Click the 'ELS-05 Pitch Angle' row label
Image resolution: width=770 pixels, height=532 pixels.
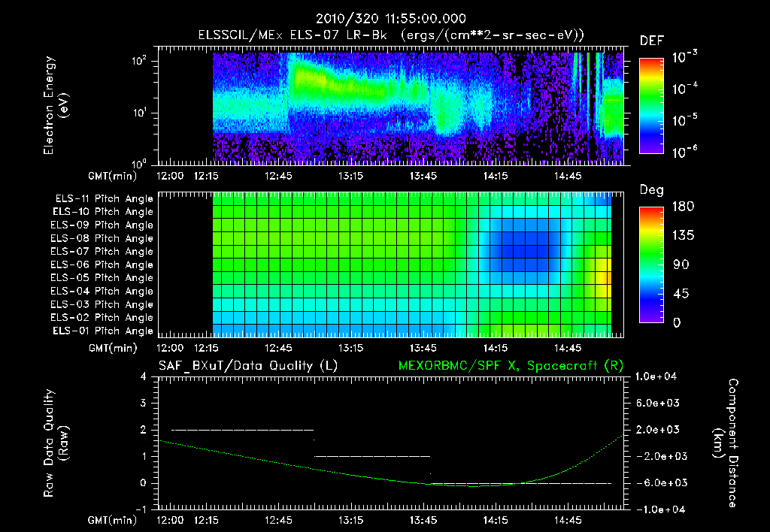(102, 278)
